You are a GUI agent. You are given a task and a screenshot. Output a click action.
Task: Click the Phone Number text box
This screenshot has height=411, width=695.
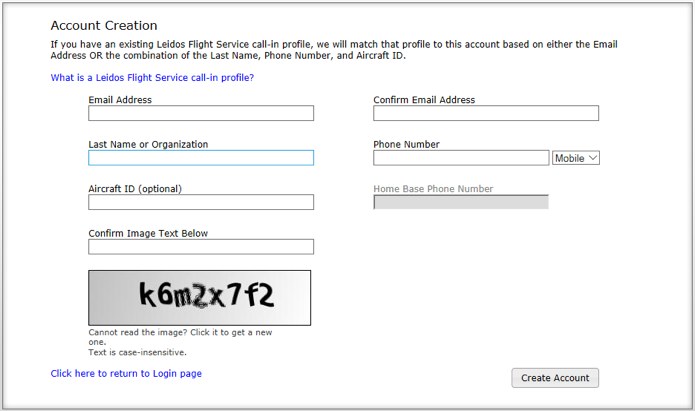(x=461, y=158)
